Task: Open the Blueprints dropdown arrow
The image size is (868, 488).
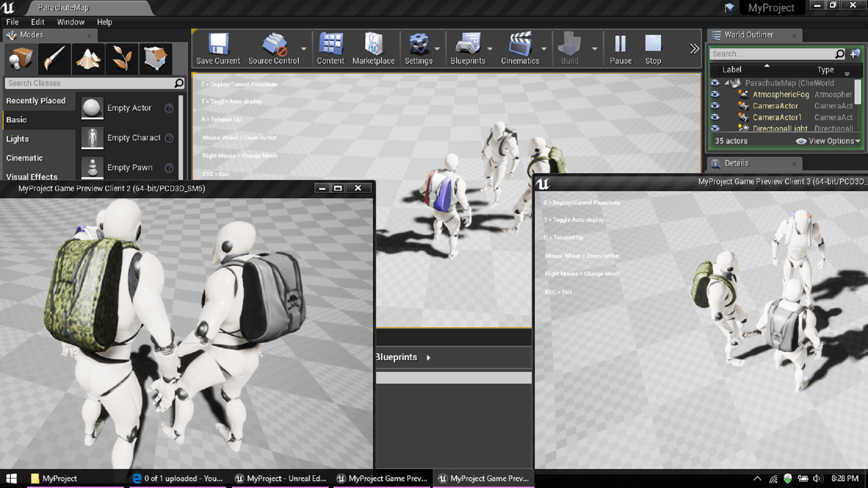Action: 490,50
